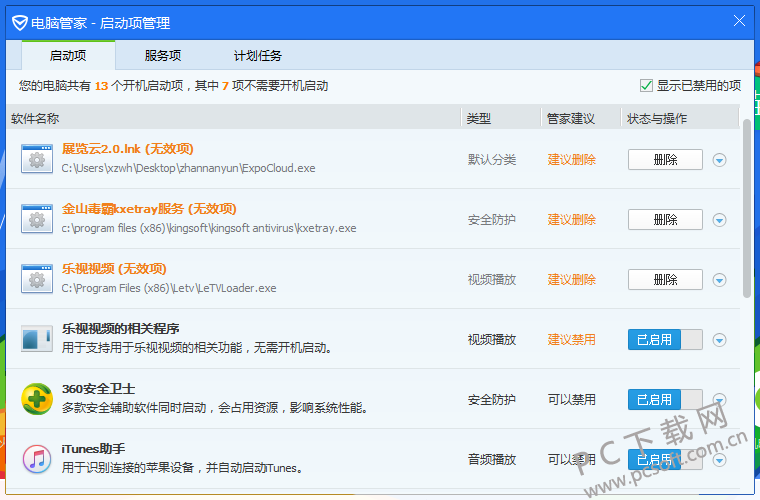760x500 pixels.
Task: Click the 乐视视频的相关程序 icon
Action: (37, 338)
